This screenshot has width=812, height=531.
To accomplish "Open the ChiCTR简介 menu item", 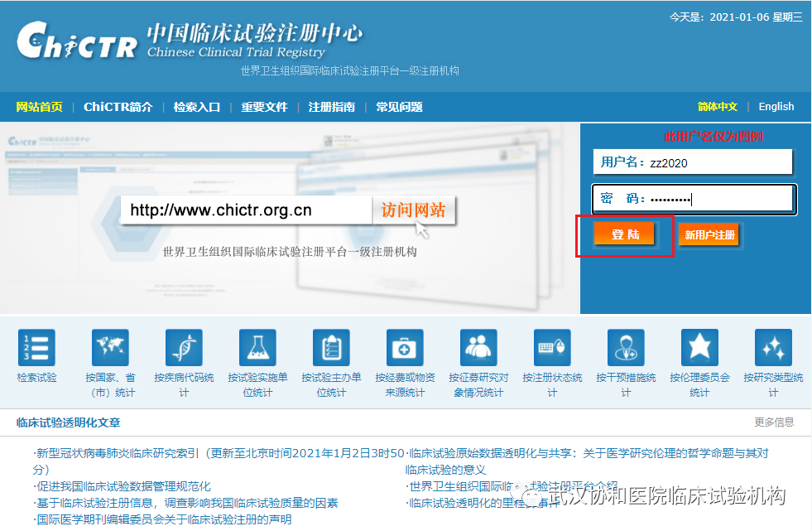I will coord(118,107).
